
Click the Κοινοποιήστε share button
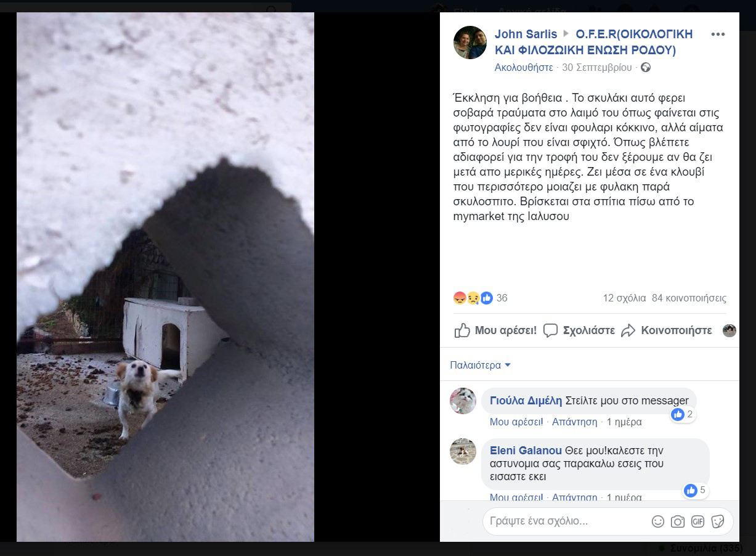[666, 330]
